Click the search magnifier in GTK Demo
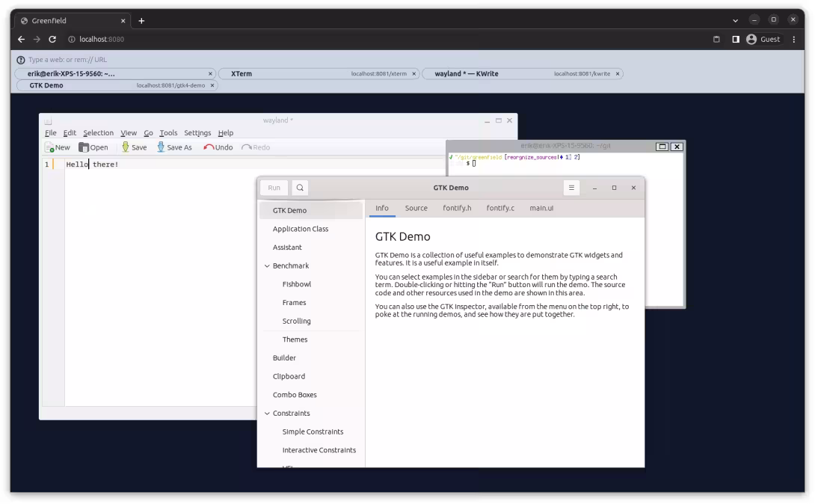Image resolution: width=815 pixels, height=504 pixels. click(x=300, y=188)
